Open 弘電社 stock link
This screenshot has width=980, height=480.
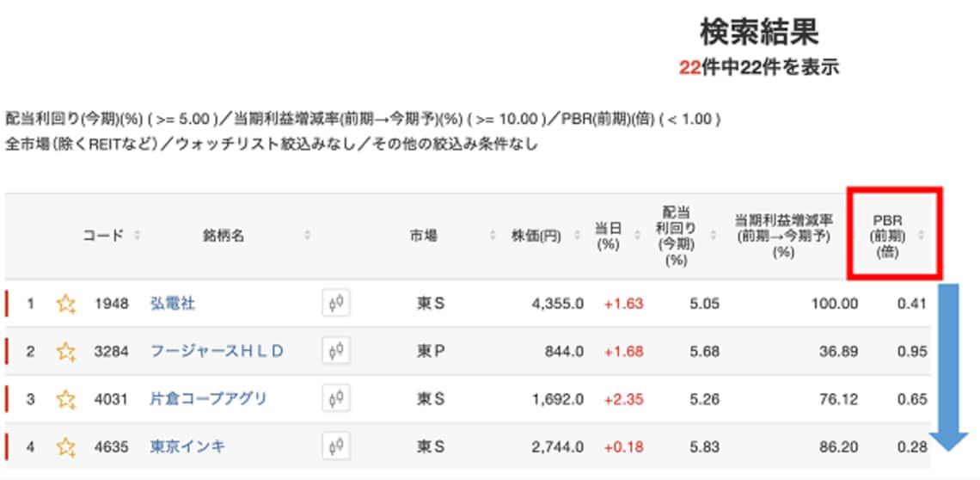[173, 305]
